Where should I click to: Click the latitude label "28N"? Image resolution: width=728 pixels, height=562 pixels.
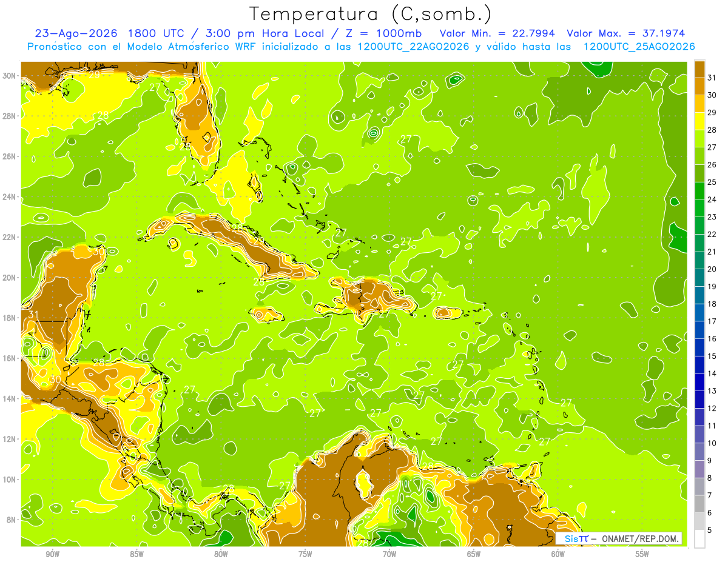(x=9, y=116)
